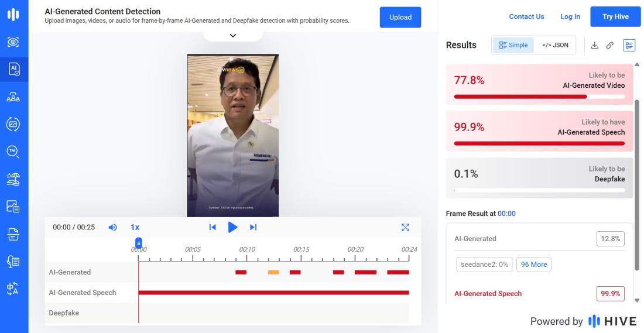Jump to the orange AI-Generated timeline segment
The width and height of the screenshot is (644, 333).
coord(273,272)
